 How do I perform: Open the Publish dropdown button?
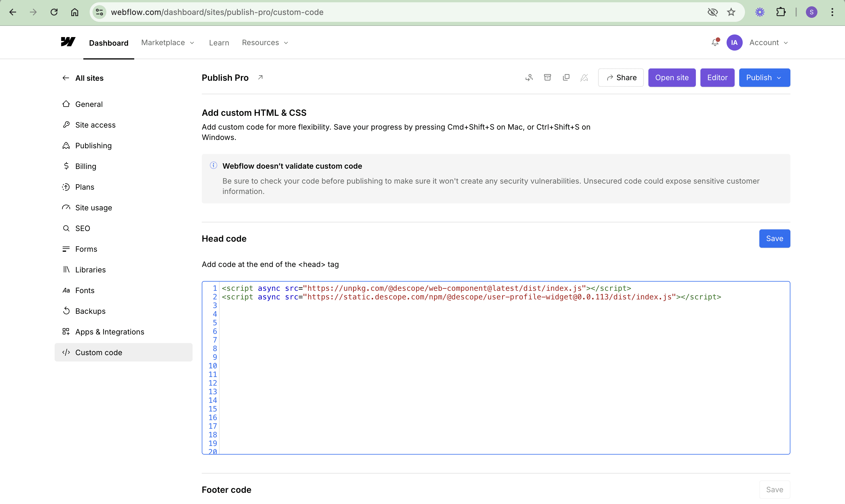click(764, 77)
